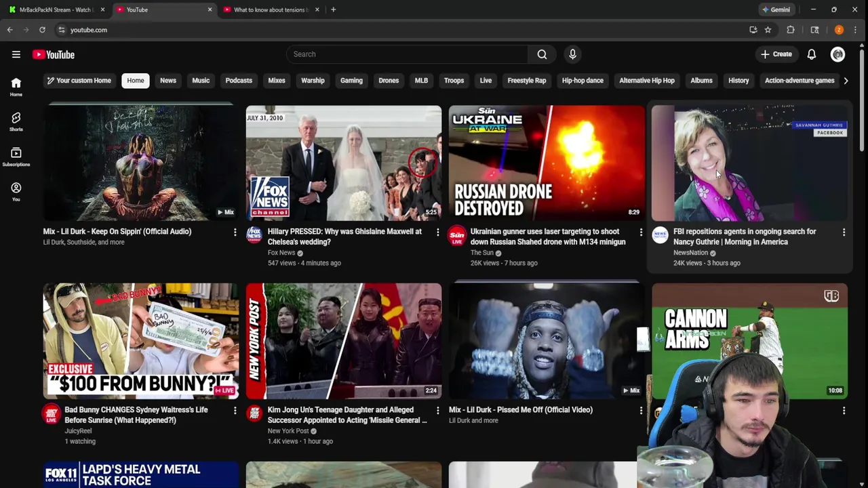868x488 pixels.
Task: Select the History chip
Action: pyautogui.click(x=738, y=81)
